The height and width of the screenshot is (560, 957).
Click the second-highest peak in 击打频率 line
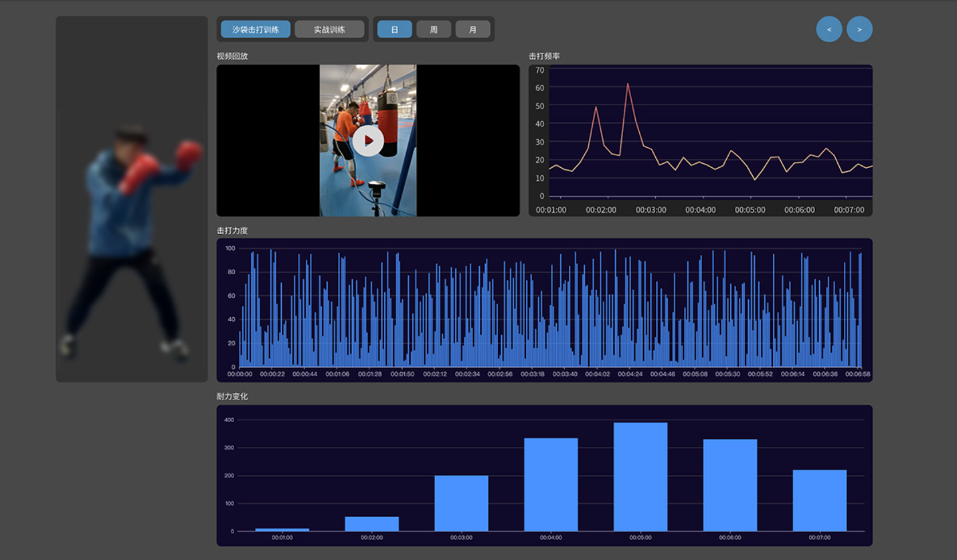click(596, 107)
